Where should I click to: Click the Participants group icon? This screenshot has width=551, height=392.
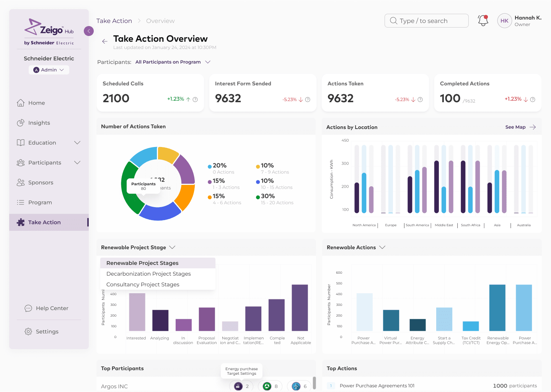click(21, 162)
